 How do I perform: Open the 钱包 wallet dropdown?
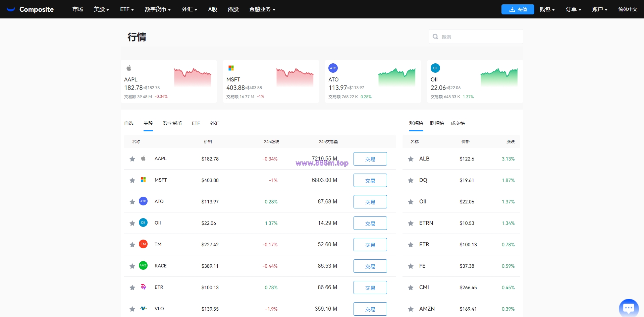(547, 9)
